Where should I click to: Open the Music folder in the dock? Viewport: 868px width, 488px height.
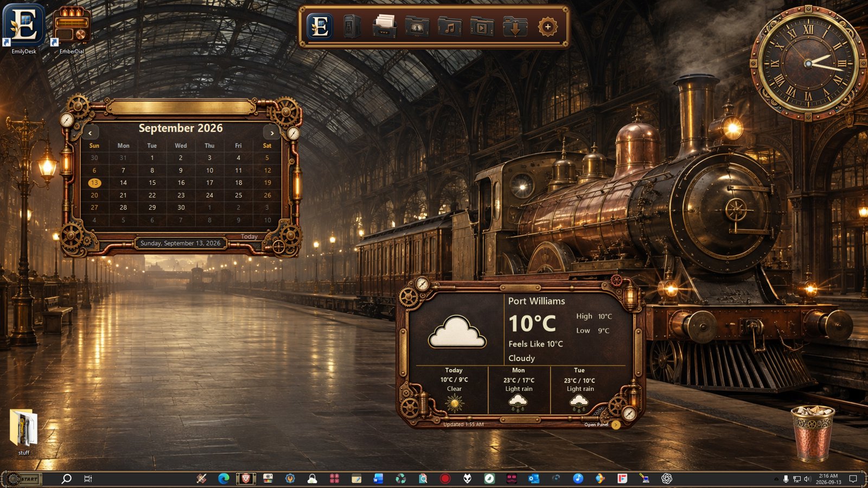449,27
